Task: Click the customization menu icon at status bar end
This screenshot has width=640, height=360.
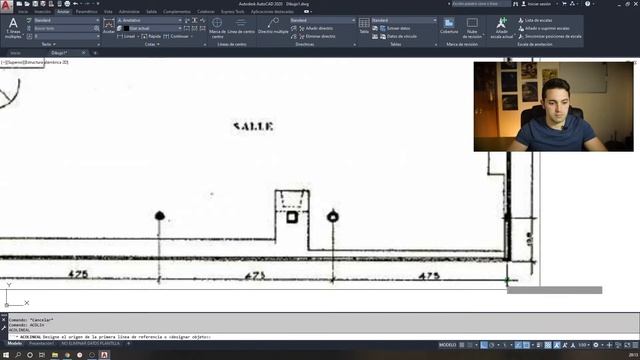Action: (635, 345)
